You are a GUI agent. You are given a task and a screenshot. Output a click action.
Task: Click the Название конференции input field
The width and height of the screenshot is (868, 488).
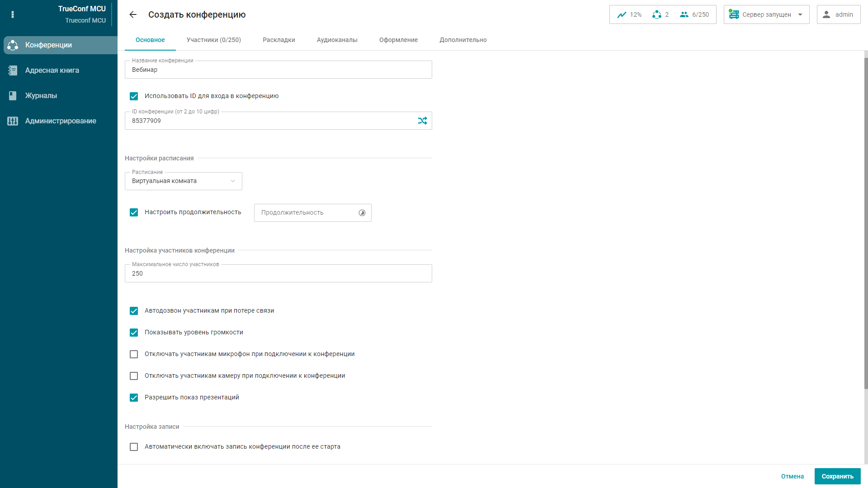coord(278,70)
